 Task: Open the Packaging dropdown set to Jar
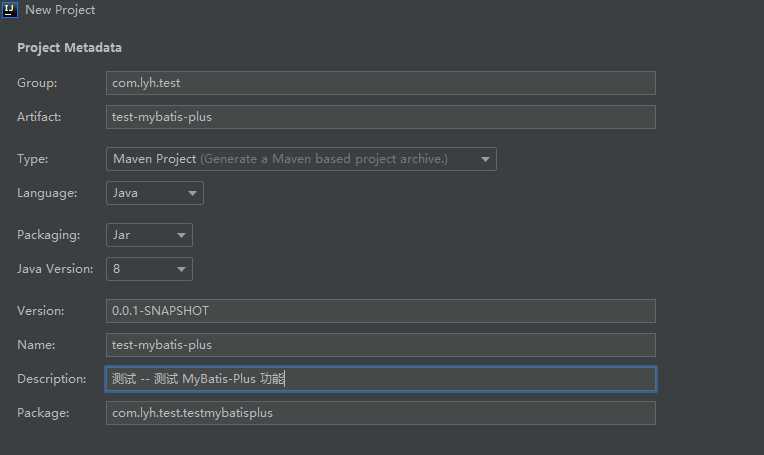[149, 235]
